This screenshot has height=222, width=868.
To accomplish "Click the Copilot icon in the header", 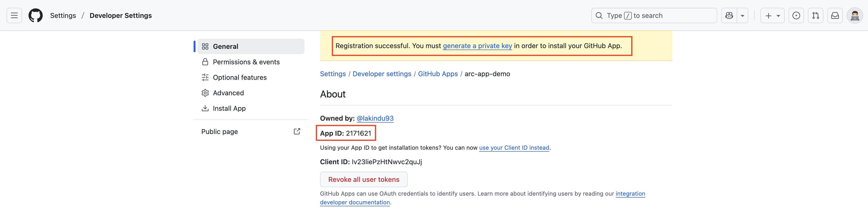I will pos(729,15).
